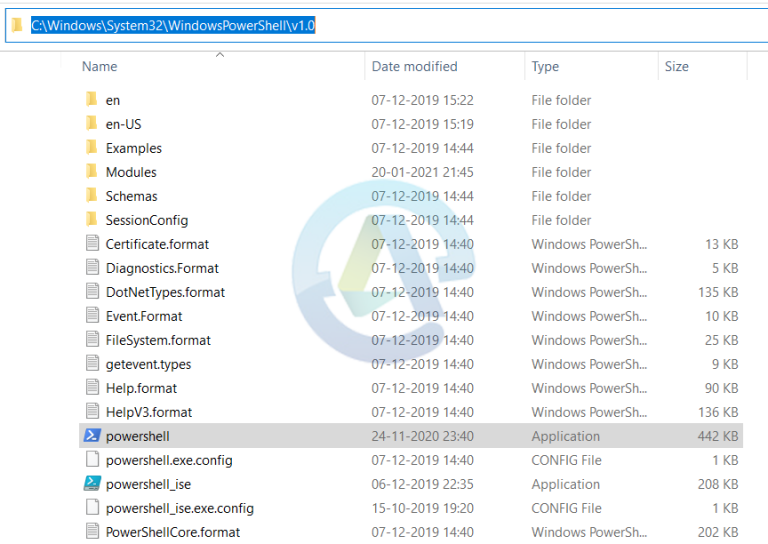768x544 pixels.
Task: Sort by Name column header
Action: tap(99, 67)
